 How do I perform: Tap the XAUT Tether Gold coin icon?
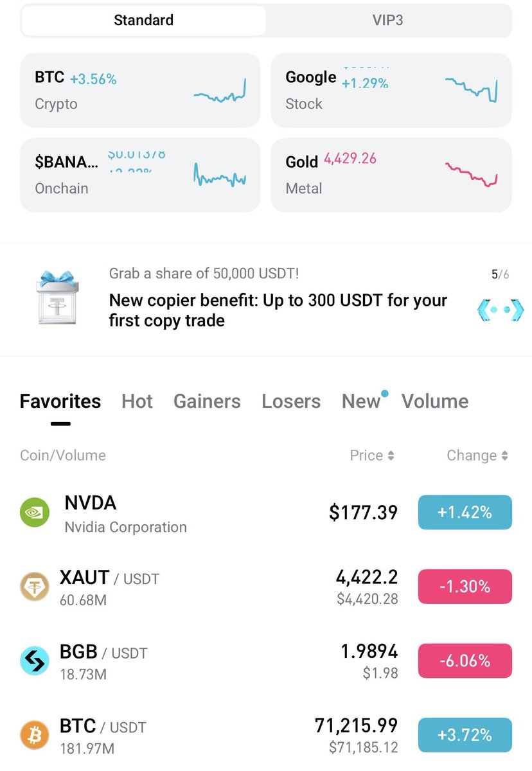(x=35, y=587)
